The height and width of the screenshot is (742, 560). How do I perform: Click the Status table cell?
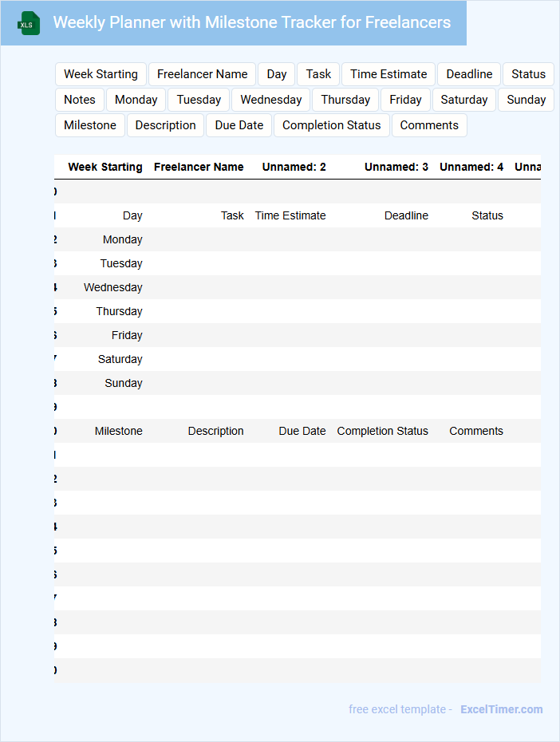coord(487,215)
